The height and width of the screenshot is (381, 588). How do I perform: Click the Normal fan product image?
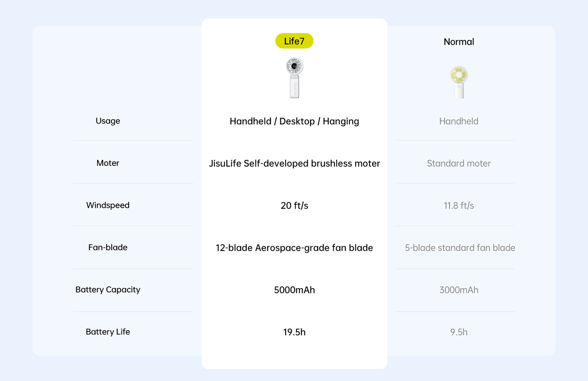(459, 82)
